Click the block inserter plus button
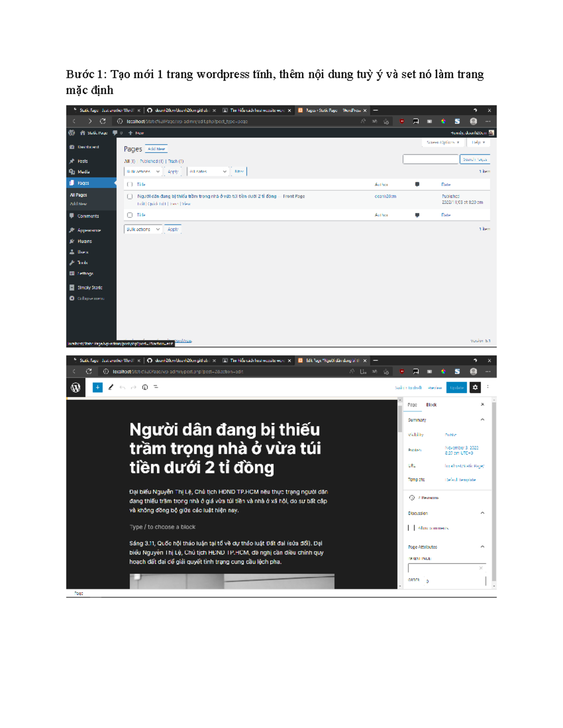 coord(98,388)
